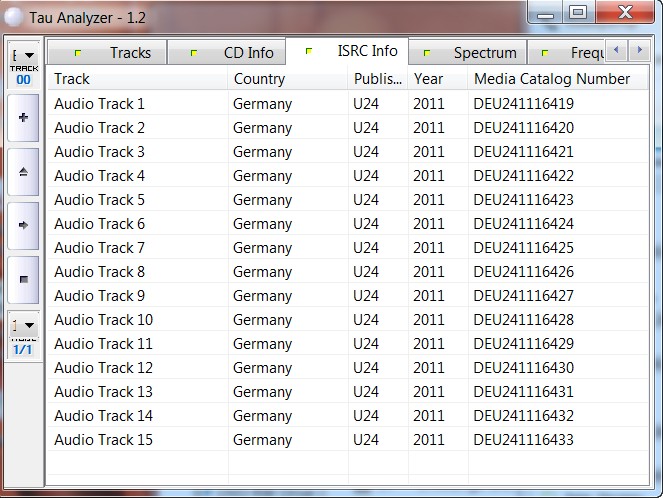Sort by the Media Catalog Number header

pos(552,79)
